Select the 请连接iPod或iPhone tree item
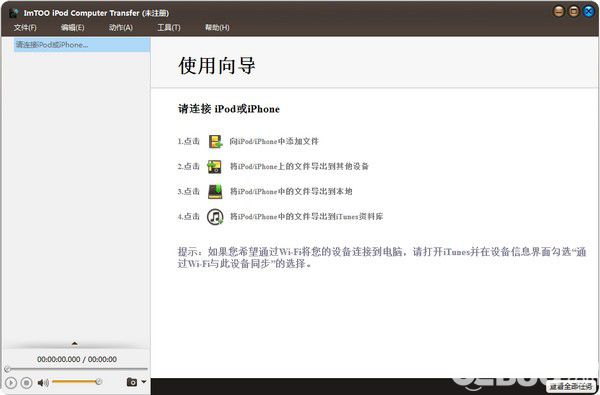Viewport: 600px width, 395px height. [x=82, y=45]
